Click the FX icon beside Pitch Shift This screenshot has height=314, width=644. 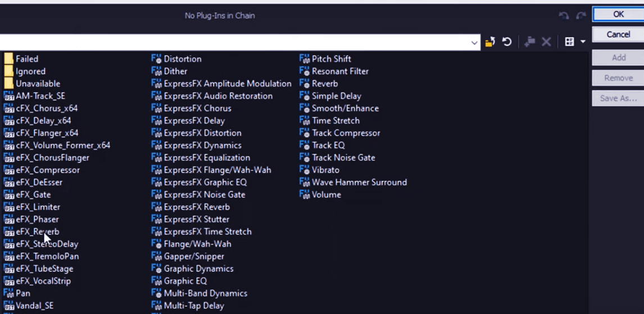click(x=305, y=58)
